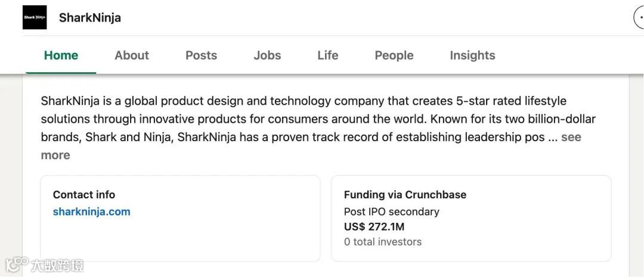Click the Contact info heading
The width and height of the screenshot is (644, 277).
pyautogui.click(x=84, y=195)
